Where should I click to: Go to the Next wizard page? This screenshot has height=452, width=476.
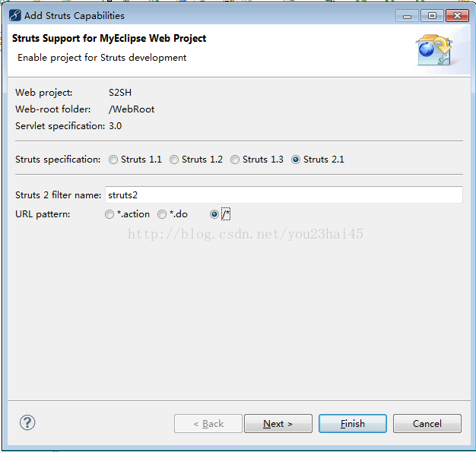pyautogui.click(x=278, y=423)
